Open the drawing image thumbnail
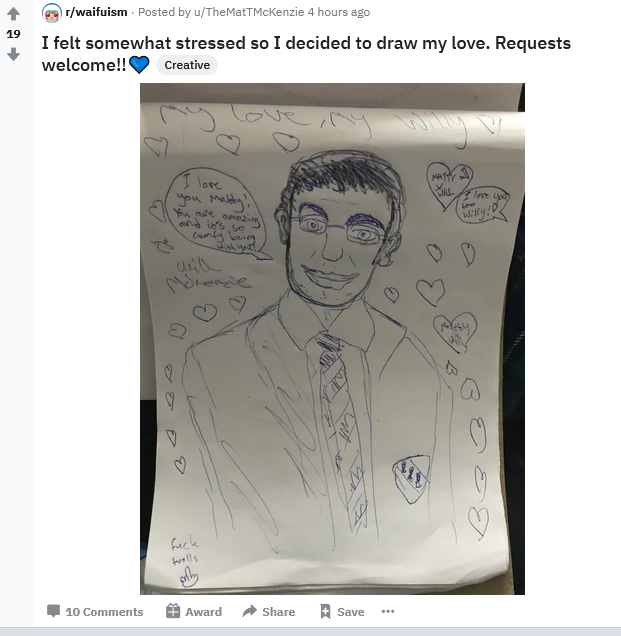The width and height of the screenshot is (621, 636). pyautogui.click(x=332, y=339)
